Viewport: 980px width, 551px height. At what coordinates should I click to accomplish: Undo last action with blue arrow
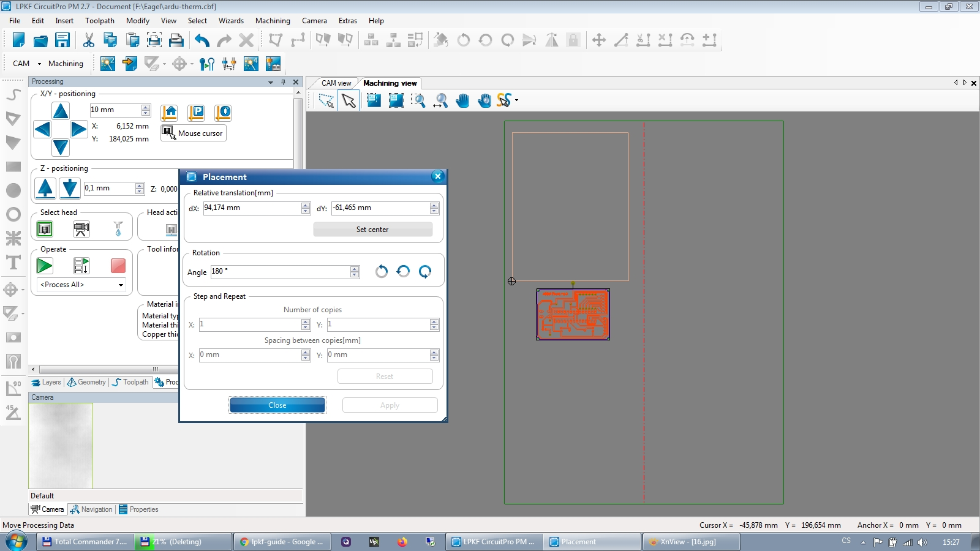click(202, 40)
